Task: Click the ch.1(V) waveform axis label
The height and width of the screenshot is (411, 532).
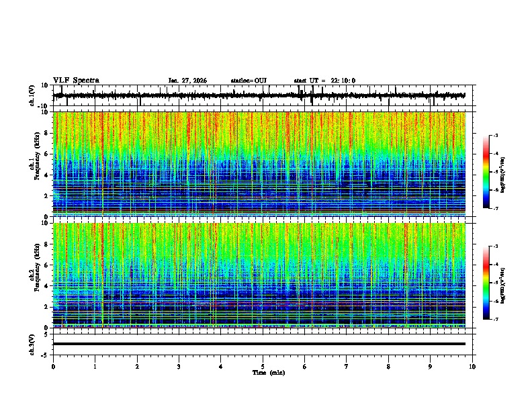Action: tap(32, 95)
